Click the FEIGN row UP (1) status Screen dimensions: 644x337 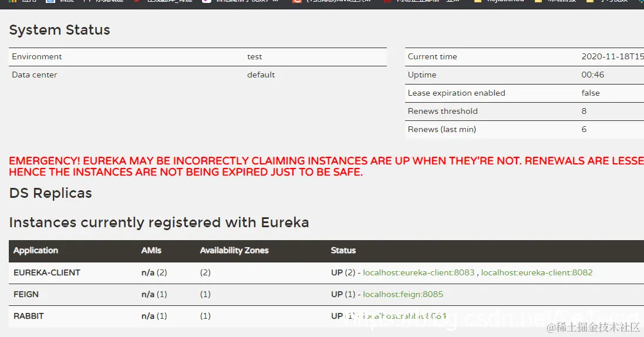tap(343, 294)
